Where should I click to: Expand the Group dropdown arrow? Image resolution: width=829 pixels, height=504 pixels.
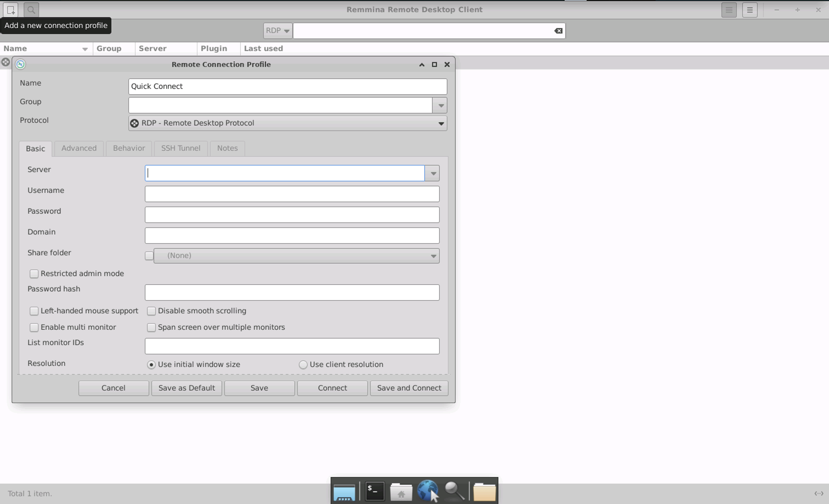pos(440,105)
